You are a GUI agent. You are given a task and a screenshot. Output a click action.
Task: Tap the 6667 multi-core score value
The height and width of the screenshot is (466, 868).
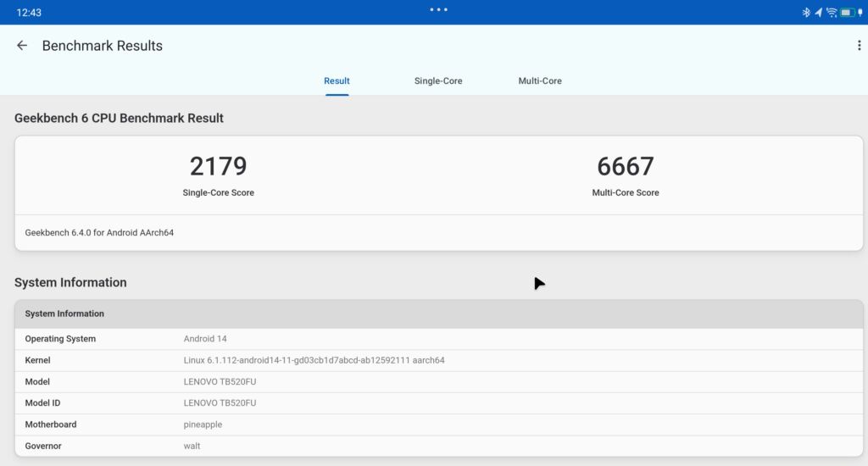[x=626, y=166]
